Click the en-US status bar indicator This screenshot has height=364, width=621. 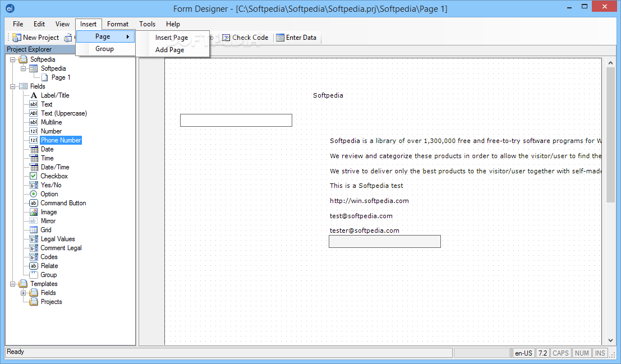(x=523, y=353)
